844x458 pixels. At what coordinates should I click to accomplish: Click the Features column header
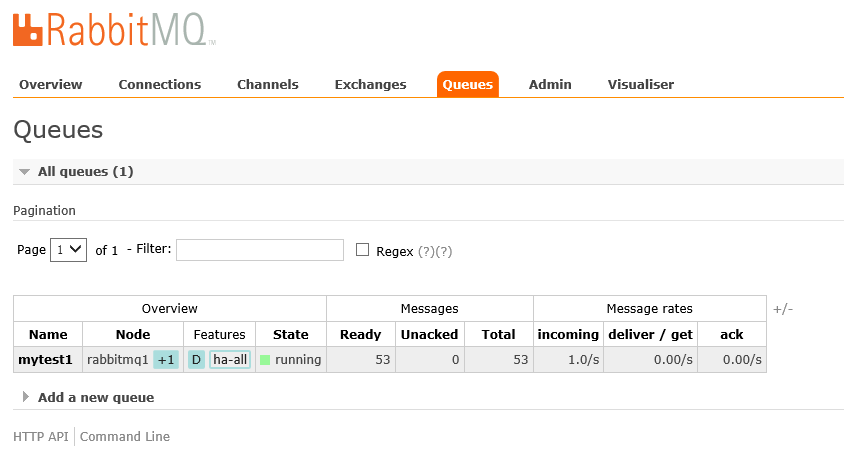(220, 334)
